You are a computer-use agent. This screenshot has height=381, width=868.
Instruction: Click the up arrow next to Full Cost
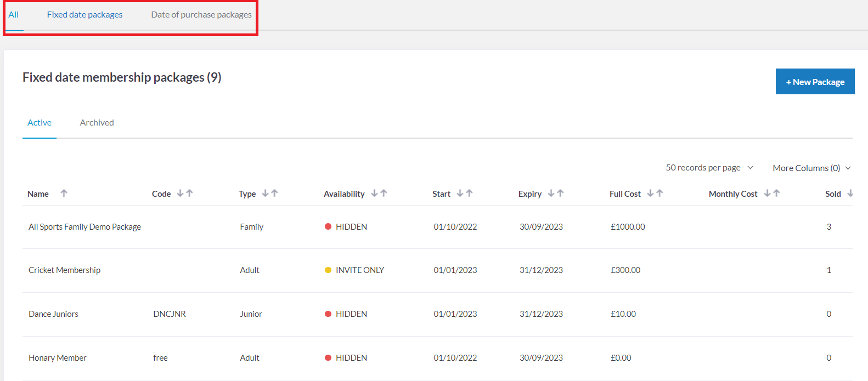pyautogui.click(x=660, y=193)
